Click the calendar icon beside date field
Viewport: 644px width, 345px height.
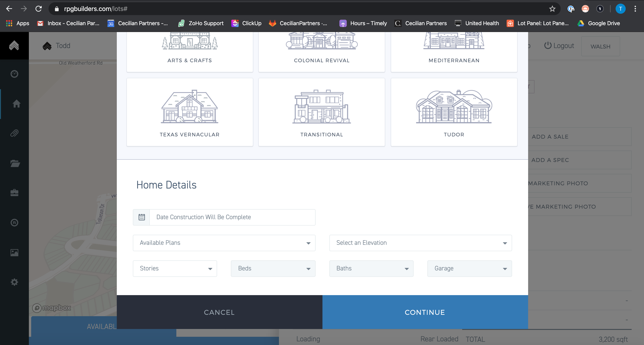[142, 217]
